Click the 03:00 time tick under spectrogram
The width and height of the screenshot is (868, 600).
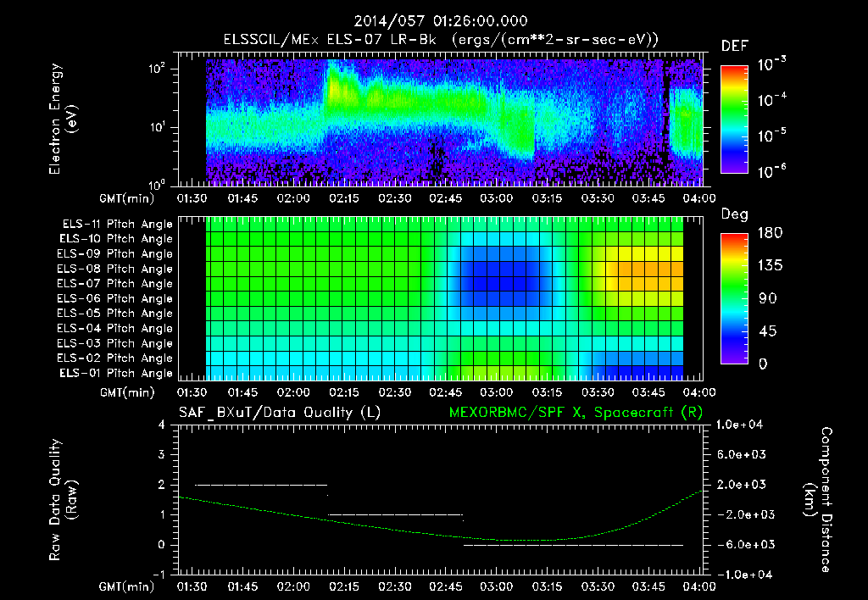496,198
